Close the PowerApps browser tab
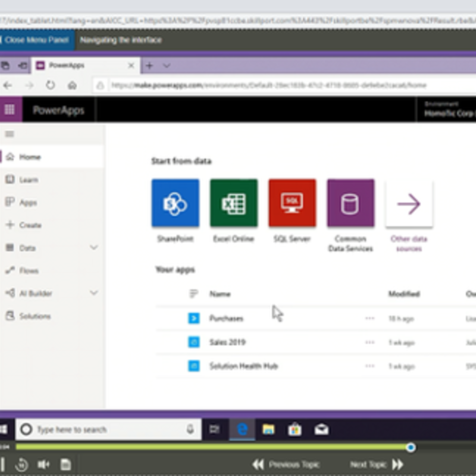The width and height of the screenshot is (476, 476). point(131,65)
